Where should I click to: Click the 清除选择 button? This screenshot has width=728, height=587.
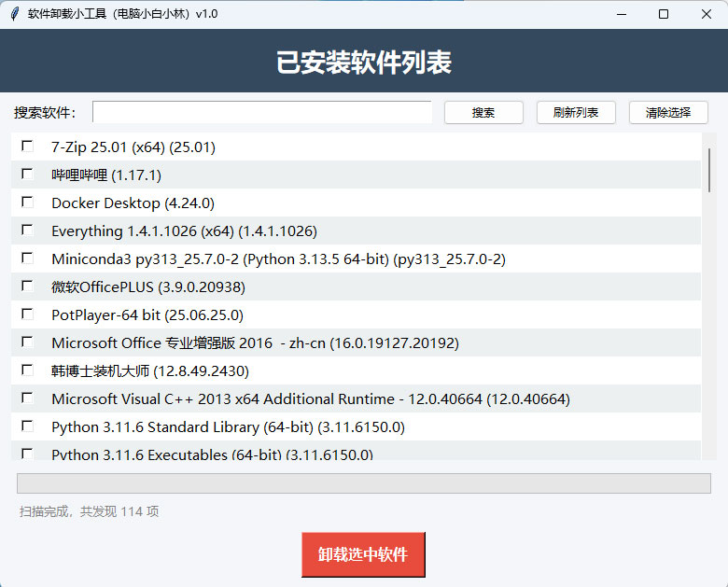point(668,113)
